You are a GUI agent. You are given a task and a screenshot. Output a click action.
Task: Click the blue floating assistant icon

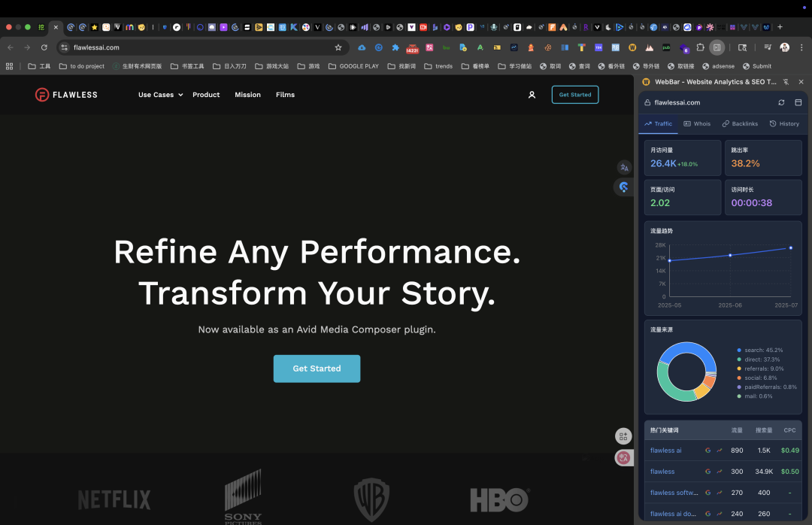coord(624,187)
